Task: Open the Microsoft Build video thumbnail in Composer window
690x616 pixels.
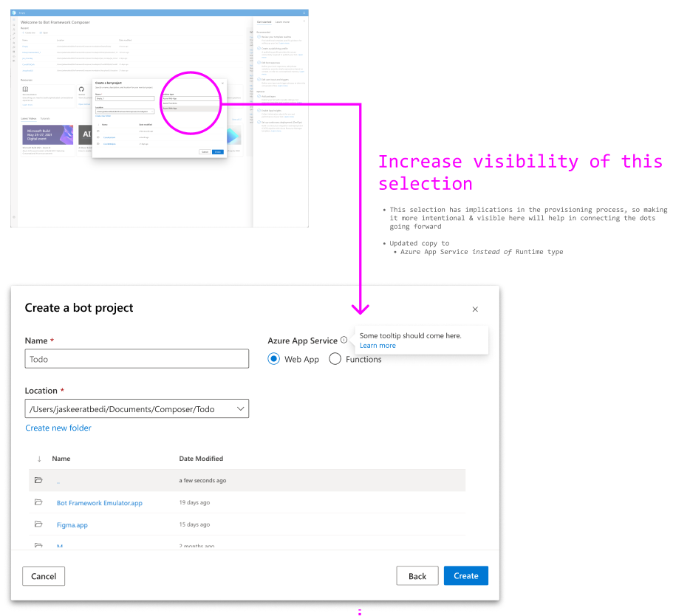Action: tap(47, 134)
